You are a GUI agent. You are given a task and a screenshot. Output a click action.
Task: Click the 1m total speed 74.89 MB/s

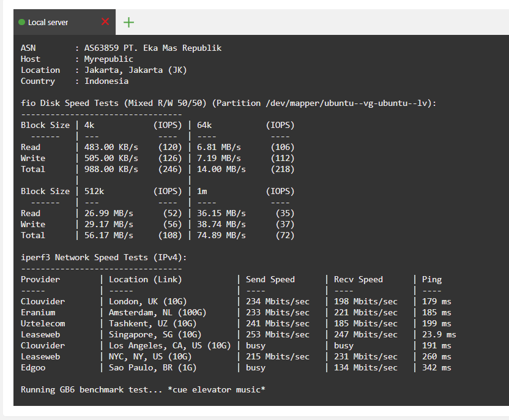(221, 236)
